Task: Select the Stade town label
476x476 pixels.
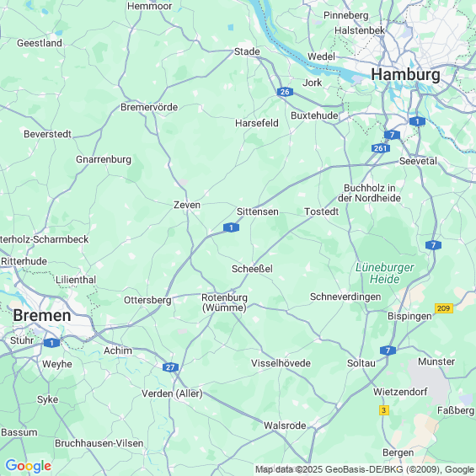Action: (x=247, y=51)
